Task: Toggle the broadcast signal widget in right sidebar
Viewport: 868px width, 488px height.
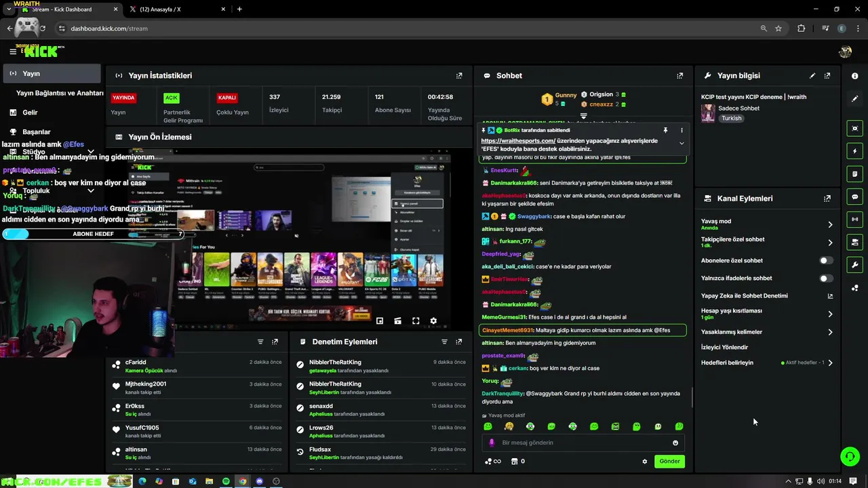Action: click(x=855, y=219)
